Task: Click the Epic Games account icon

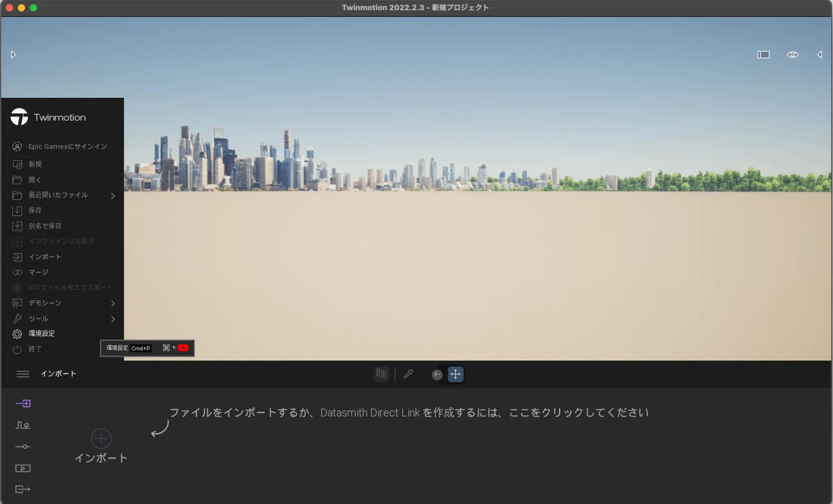Action: click(x=17, y=146)
